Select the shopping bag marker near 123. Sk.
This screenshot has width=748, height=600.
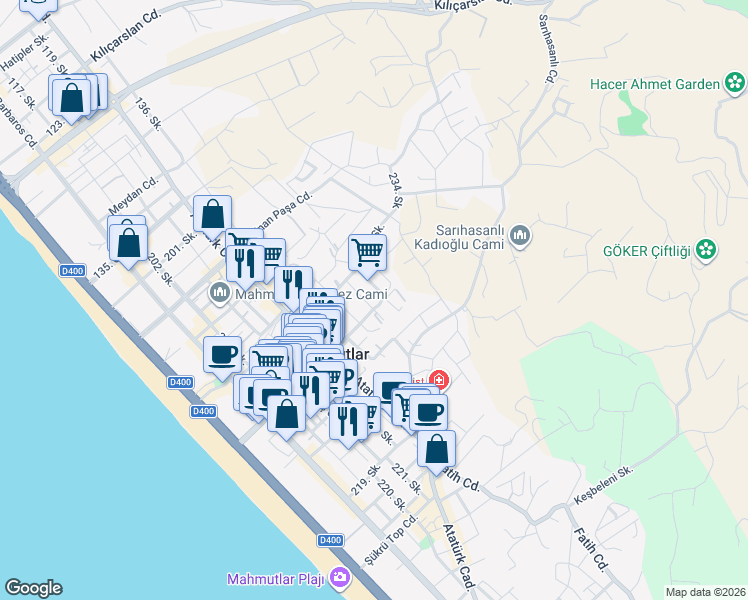pos(72,99)
